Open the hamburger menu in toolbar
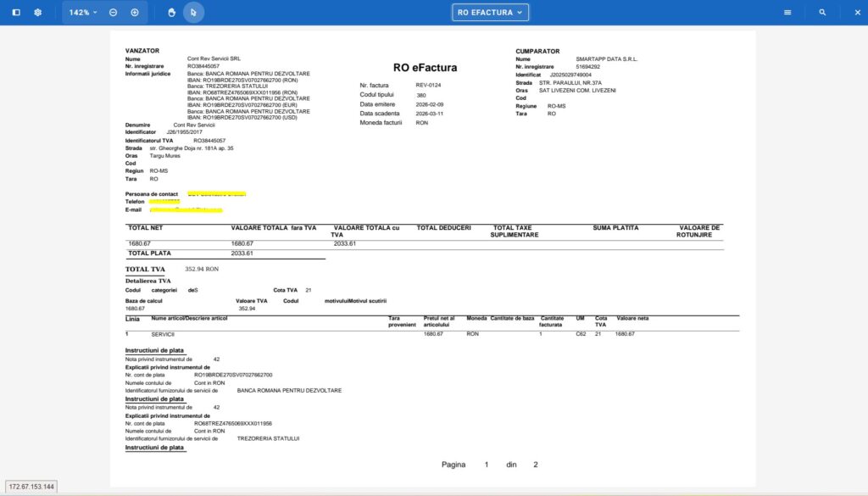This screenshot has height=496, width=868. click(x=787, y=13)
